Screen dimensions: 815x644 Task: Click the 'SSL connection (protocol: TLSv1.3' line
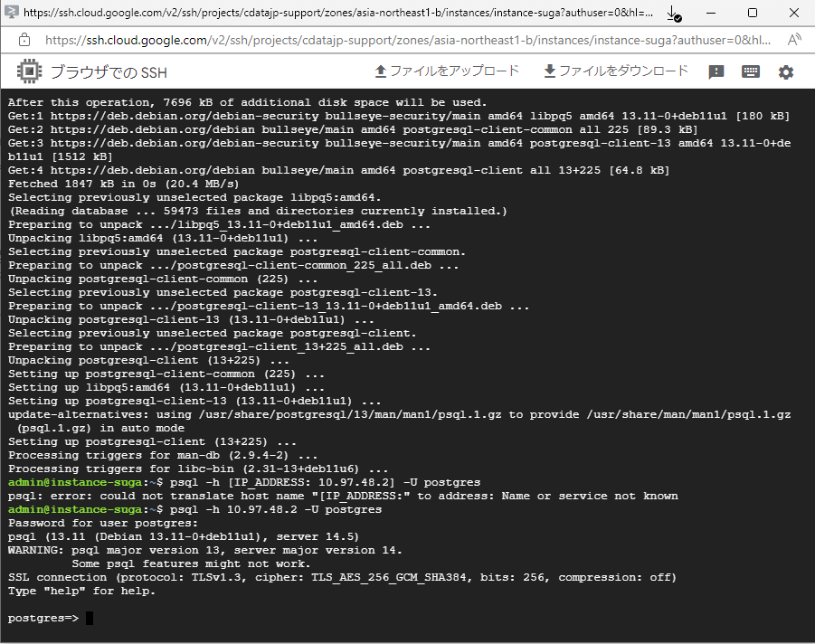(342, 577)
